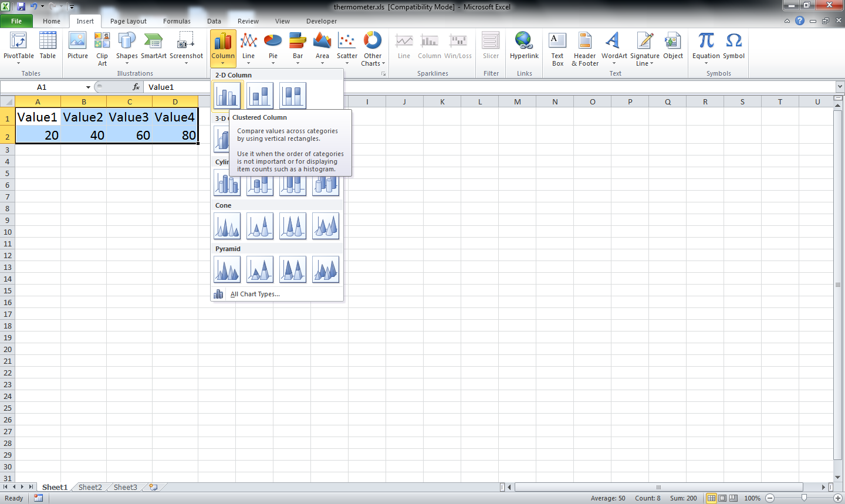The height and width of the screenshot is (504, 845).
Task: Expand the formula bar
Action: click(839, 87)
